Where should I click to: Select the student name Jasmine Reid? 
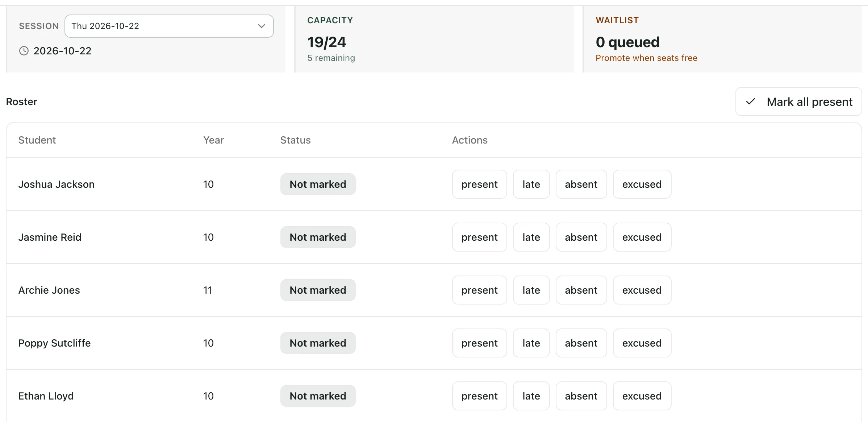[x=50, y=237]
